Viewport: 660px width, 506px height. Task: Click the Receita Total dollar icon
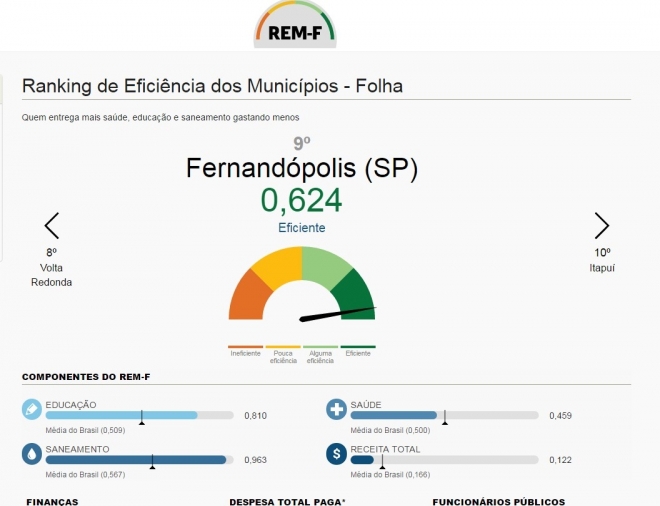click(336, 453)
